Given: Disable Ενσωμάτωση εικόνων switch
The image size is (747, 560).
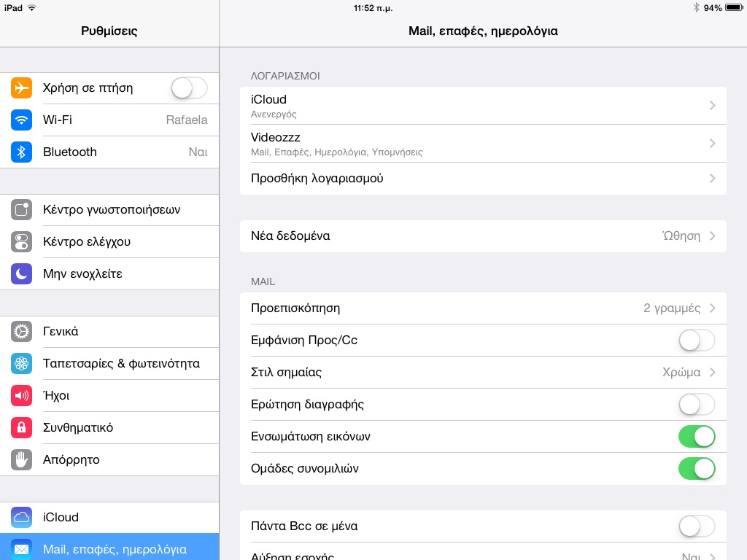Looking at the screenshot, I should pyautogui.click(x=697, y=437).
